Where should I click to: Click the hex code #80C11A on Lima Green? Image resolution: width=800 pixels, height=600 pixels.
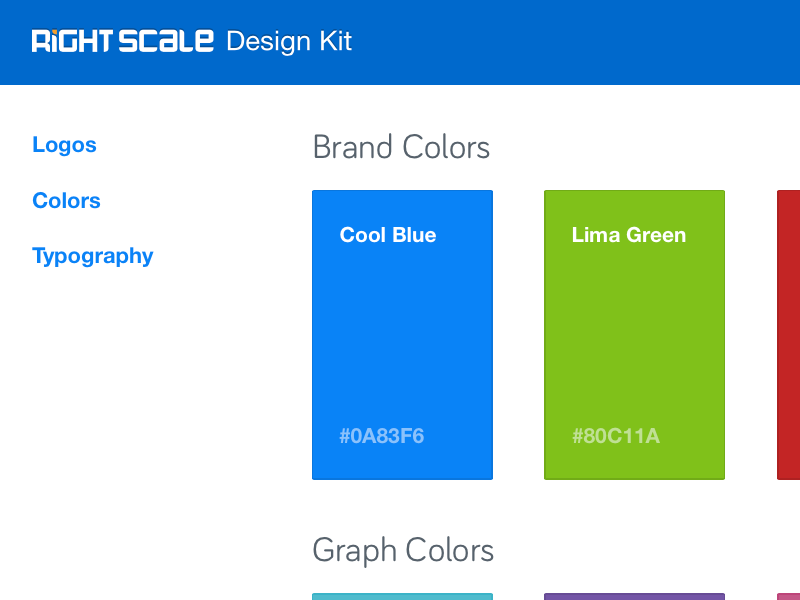[x=614, y=435]
